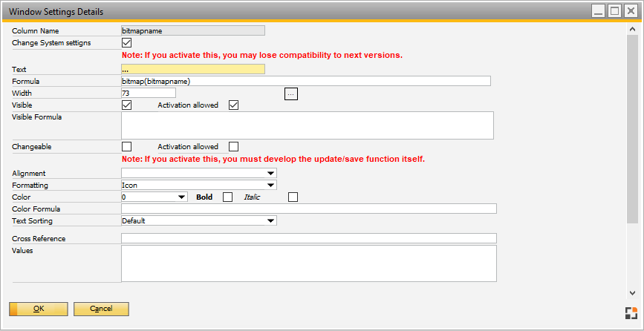Uncheck the Change System settings checkbox
This screenshot has width=644, height=331.
click(126, 43)
